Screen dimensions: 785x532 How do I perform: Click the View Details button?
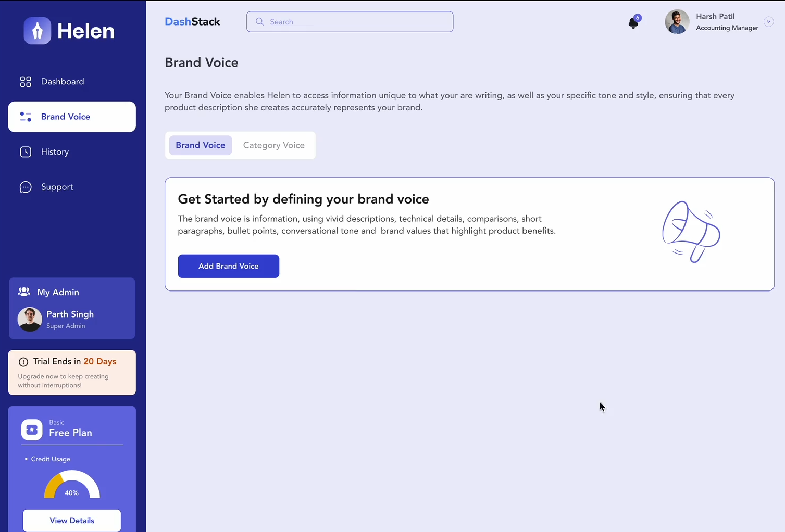click(x=72, y=521)
